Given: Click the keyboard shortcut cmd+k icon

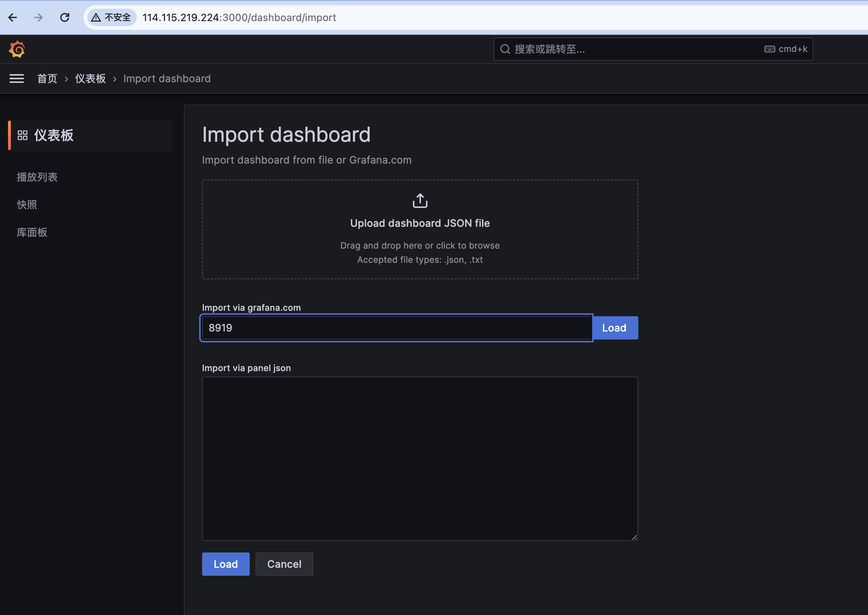Looking at the screenshot, I should point(769,49).
